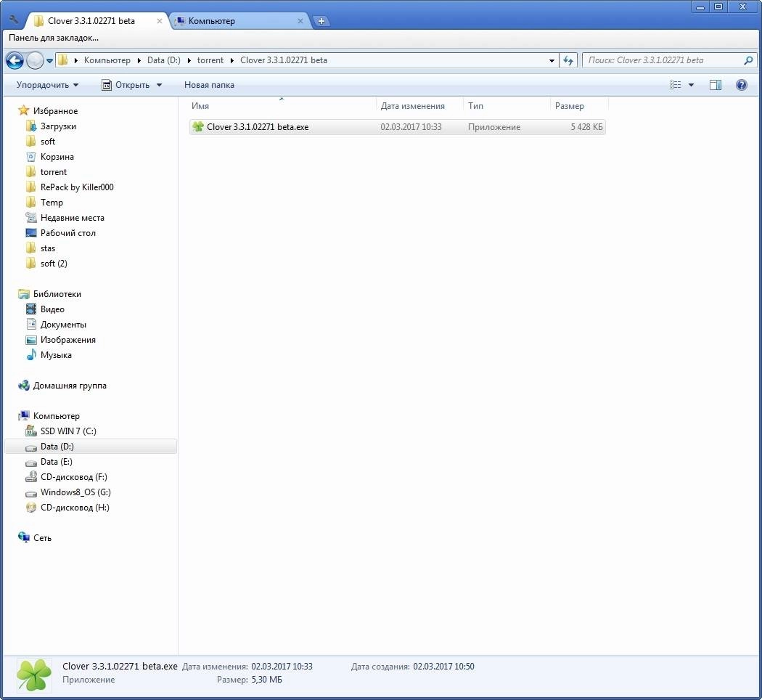Open Clover wrench settings menu
This screenshot has height=700, width=762.
tap(14, 20)
